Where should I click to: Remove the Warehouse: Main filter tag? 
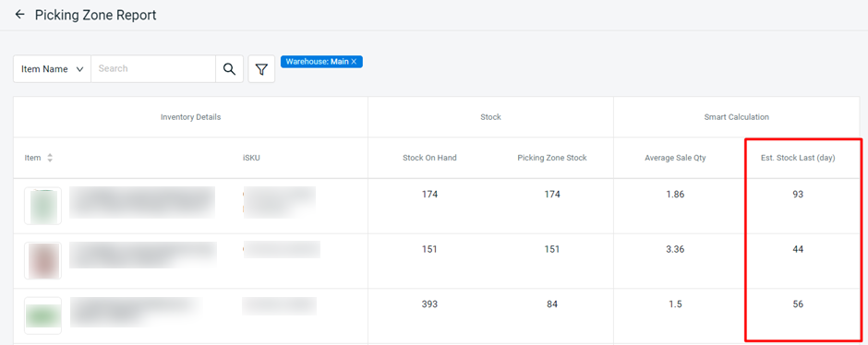tap(354, 62)
